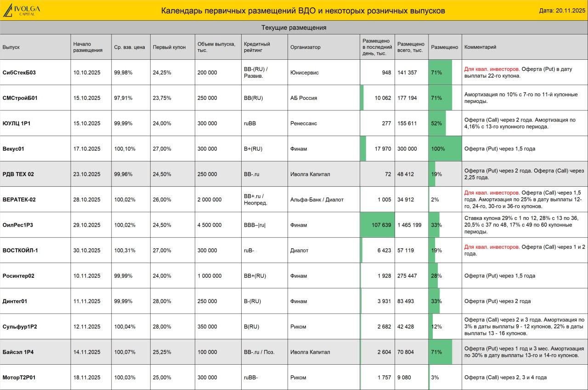
Task: Select the issue name 'Байсэл 1Р4'
Action: (x=18, y=352)
